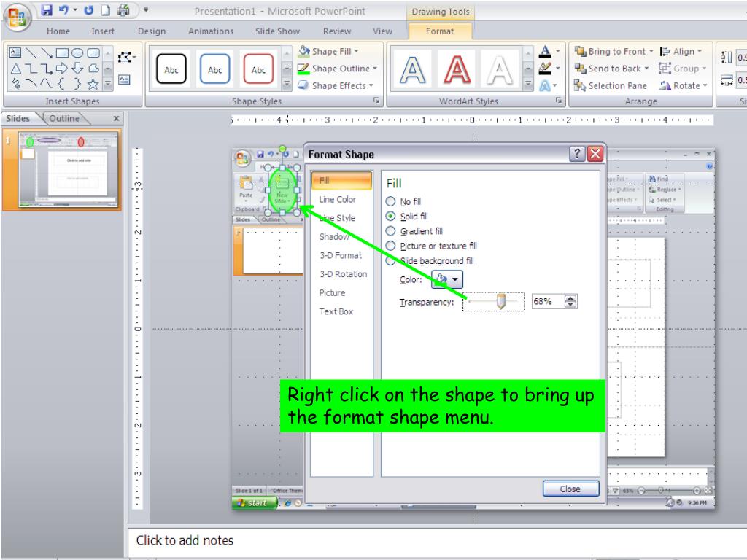Expand the Shape Styles gallery More arrow
This screenshot has height=560, width=747.
[287, 85]
